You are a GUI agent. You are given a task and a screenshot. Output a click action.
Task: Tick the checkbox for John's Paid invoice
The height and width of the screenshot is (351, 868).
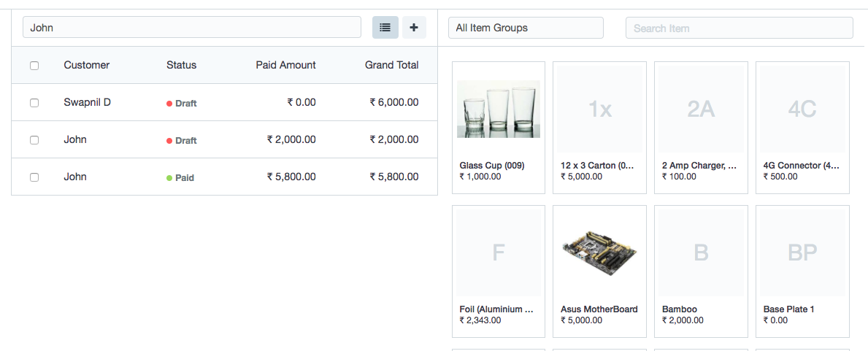pos(34,177)
